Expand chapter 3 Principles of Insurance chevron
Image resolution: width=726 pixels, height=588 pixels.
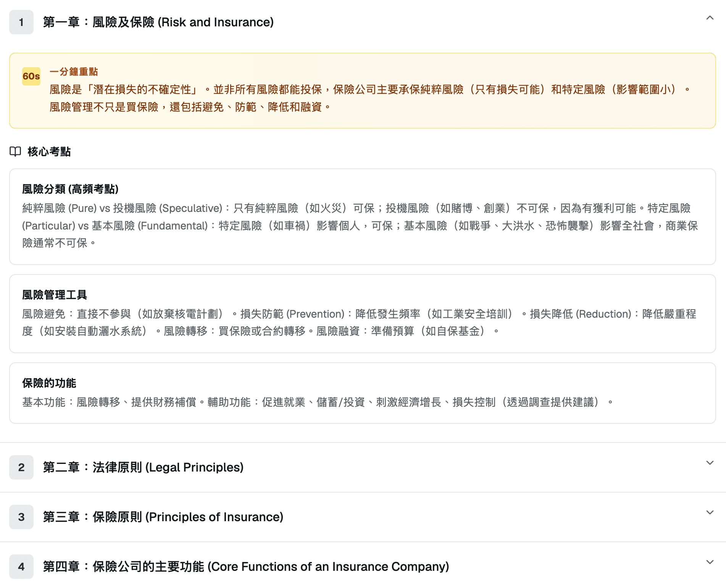[x=710, y=512]
